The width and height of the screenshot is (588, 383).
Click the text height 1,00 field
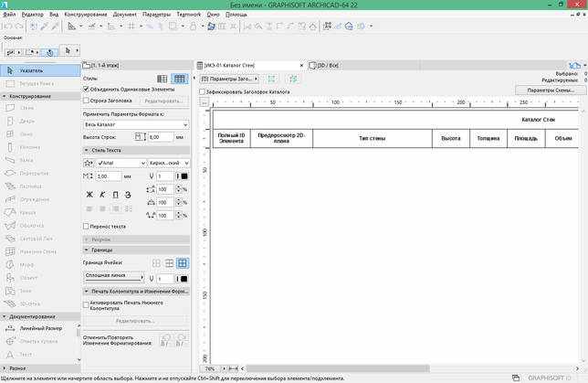pos(109,176)
